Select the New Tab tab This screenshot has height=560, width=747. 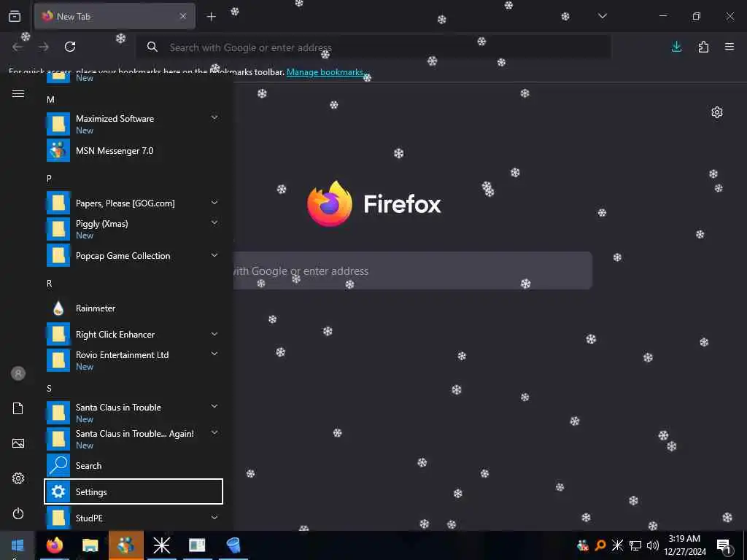pyautogui.click(x=115, y=17)
